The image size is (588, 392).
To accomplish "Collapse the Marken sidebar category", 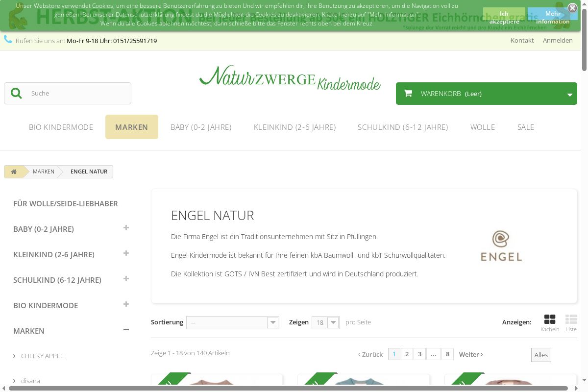I will tap(126, 330).
